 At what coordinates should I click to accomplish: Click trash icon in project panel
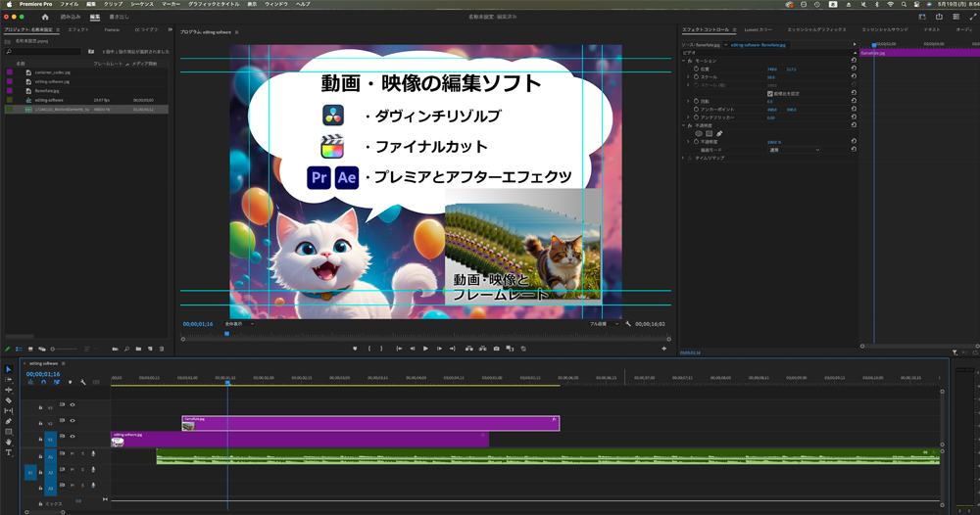point(162,349)
